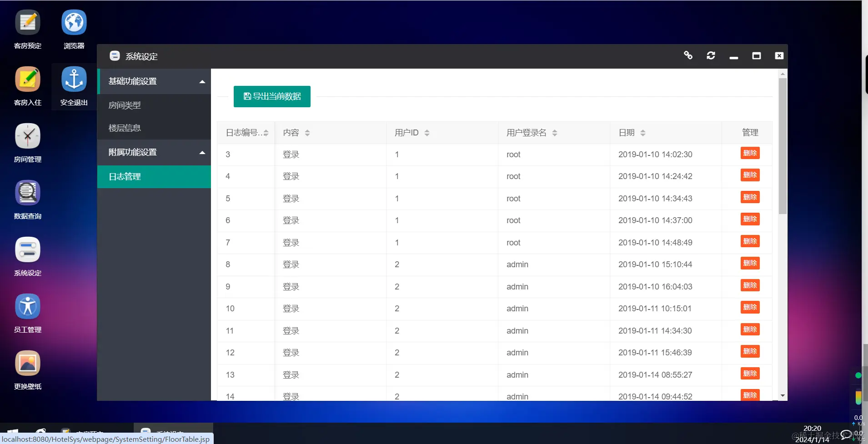This screenshot has height=444, width=868.
Task: Open the 员工管理 desktop icon
Action: click(x=28, y=313)
